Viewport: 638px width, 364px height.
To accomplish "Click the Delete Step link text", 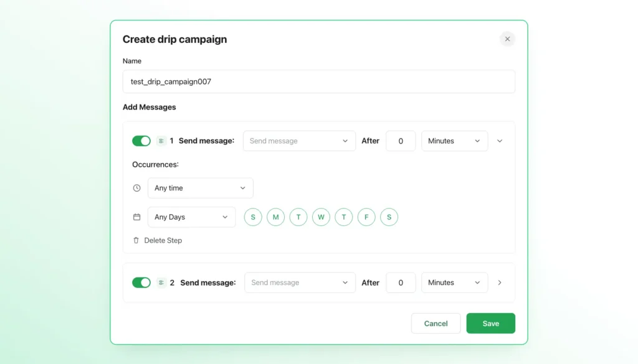I will point(163,241).
